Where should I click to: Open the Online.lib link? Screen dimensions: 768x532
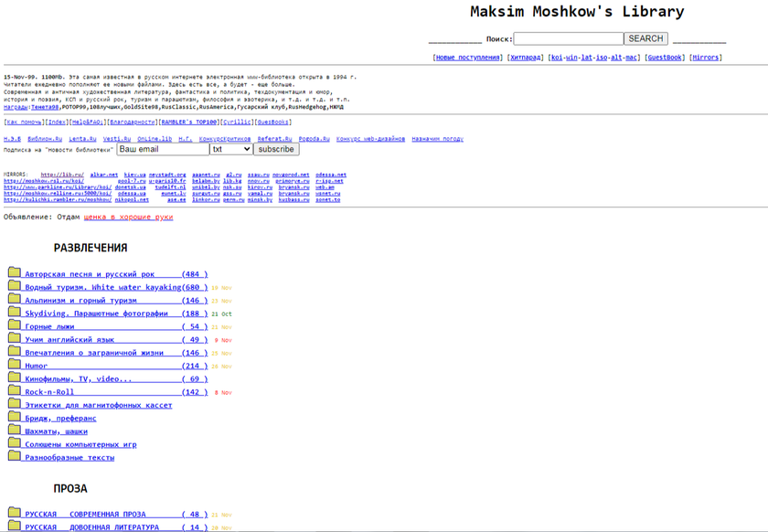click(x=155, y=139)
